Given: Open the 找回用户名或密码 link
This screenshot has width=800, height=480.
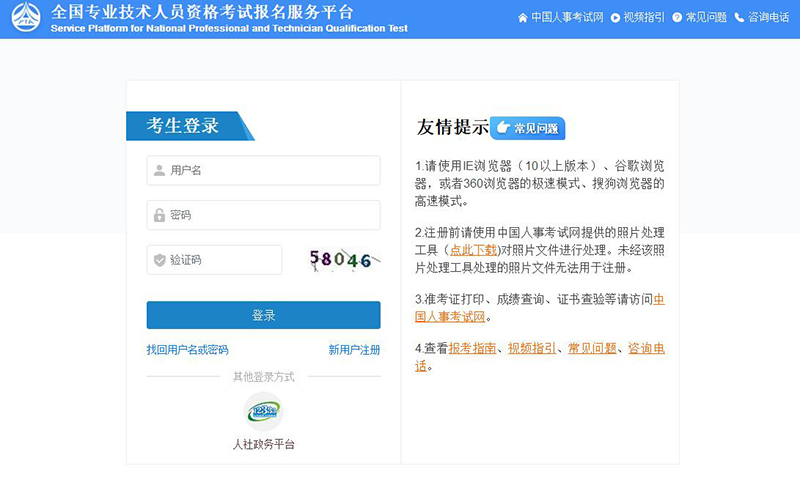Looking at the screenshot, I should [x=187, y=350].
